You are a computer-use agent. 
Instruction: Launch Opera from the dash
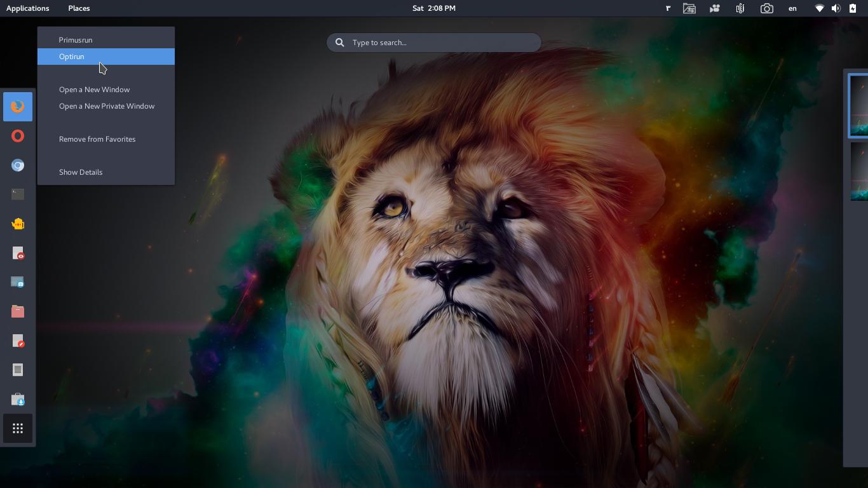coord(18,135)
